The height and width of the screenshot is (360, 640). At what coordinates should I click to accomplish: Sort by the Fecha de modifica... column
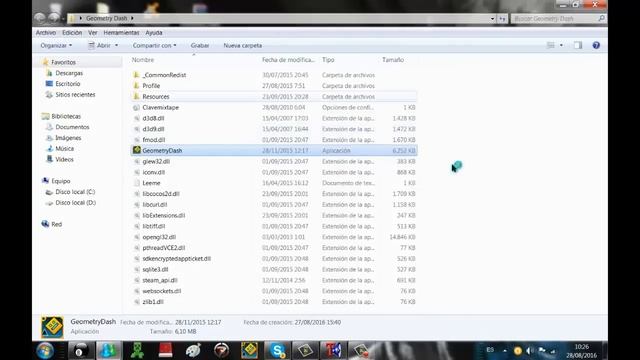click(x=289, y=60)
